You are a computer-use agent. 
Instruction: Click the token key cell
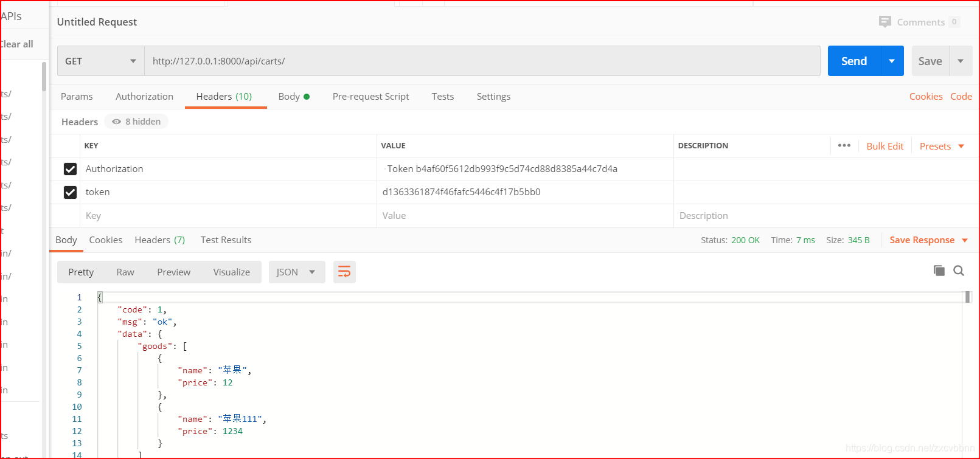click(228, 192)
